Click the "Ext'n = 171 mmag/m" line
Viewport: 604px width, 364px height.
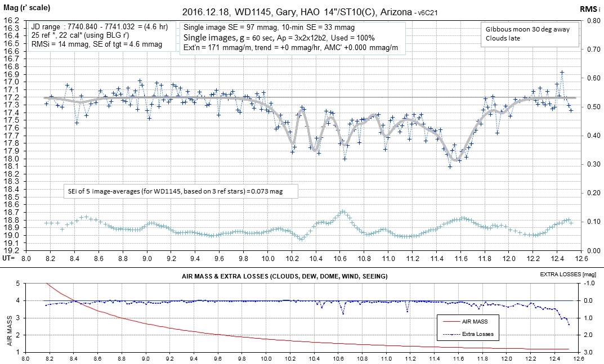pyautogui.click(x=291, y=48)
